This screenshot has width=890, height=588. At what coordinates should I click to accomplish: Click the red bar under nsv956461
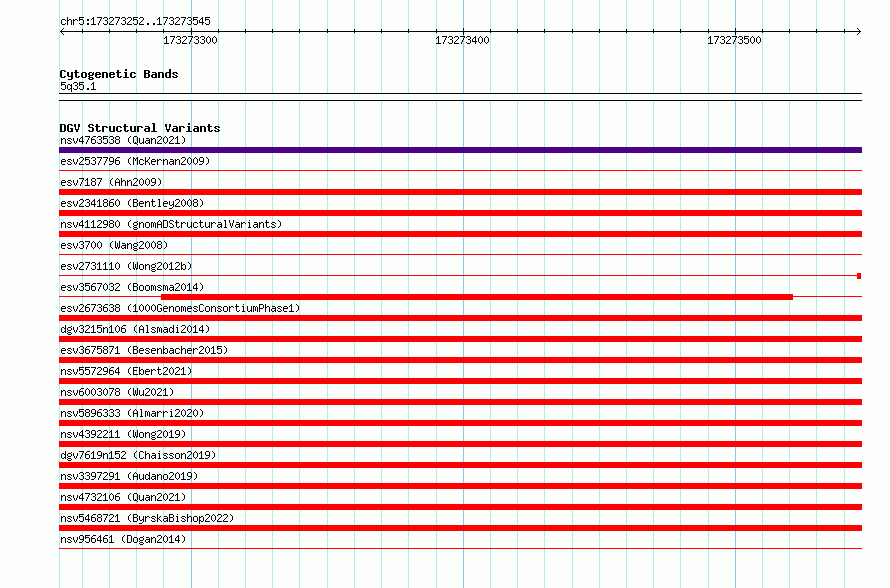[460, 548]
